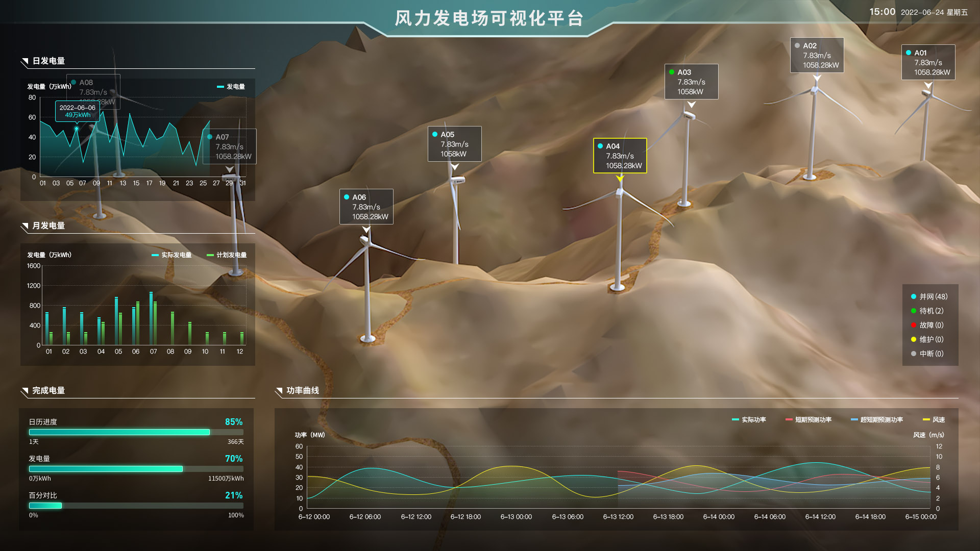Click the A06 turbine marker
Viewport: 980px width, 551px height.
tap(365, 206)
